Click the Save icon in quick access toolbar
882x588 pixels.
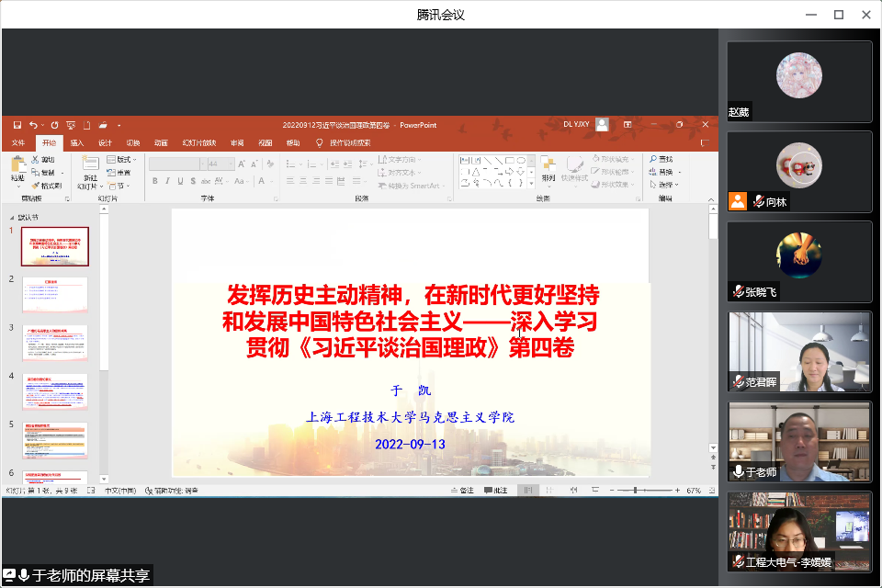click(x=16, y=125)
